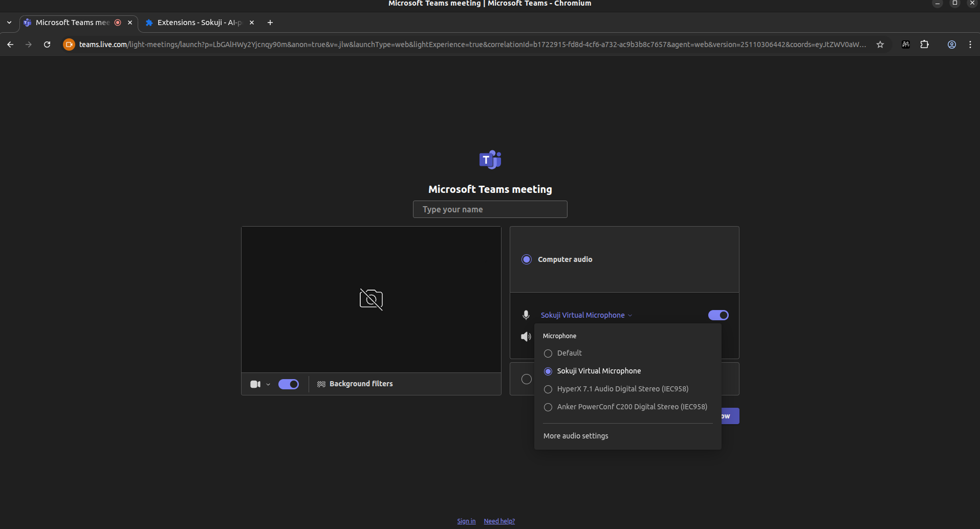The image size is (980, 529).
Task: Reload the Teams meeting page
Action: (x=47, y=45)
